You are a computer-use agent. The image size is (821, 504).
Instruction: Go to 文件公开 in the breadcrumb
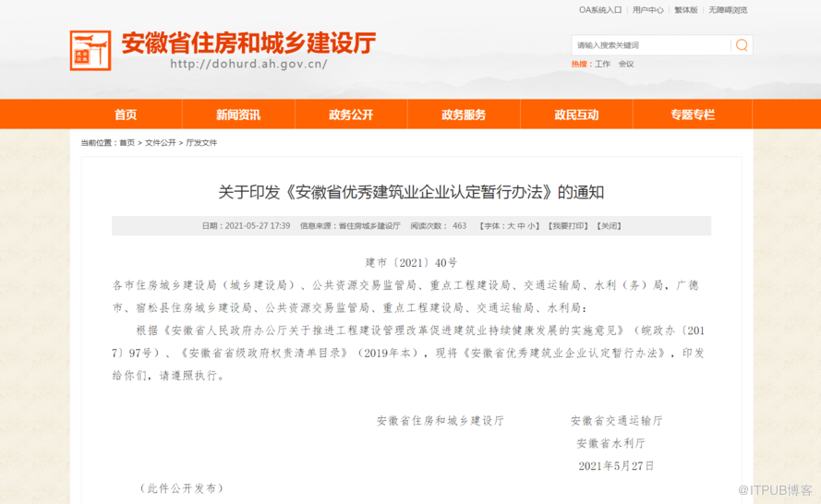coord(160,142)
